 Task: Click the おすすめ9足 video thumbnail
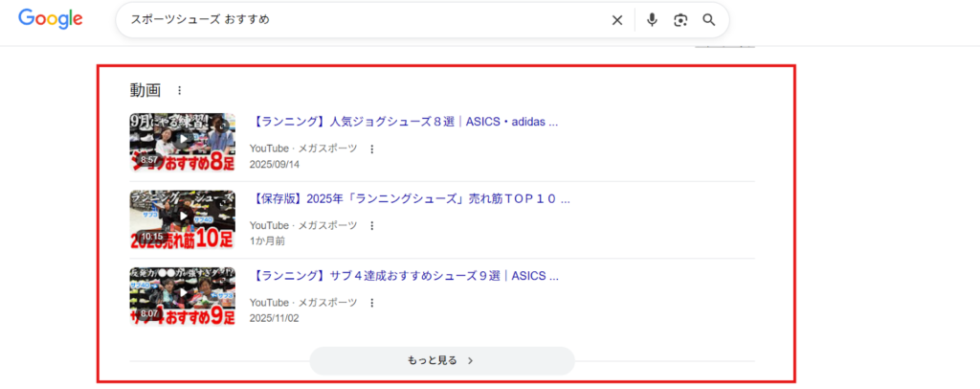point(182,296)
